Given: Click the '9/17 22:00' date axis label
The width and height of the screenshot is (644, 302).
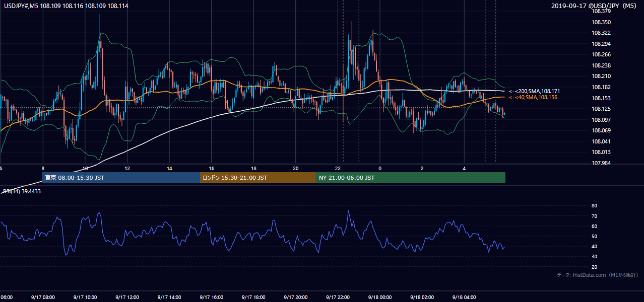Looking at the screenshot, I should (338, 297).
